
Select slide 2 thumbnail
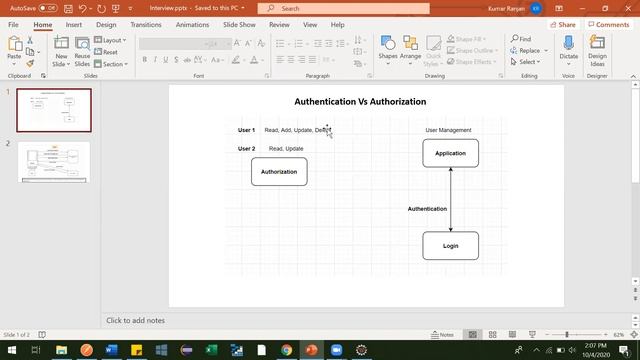[54, 162]
